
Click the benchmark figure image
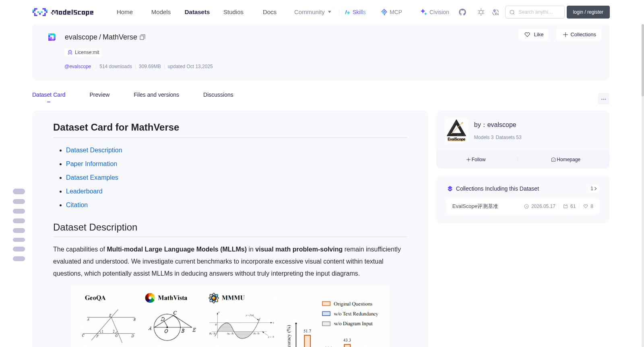point(230,317)
